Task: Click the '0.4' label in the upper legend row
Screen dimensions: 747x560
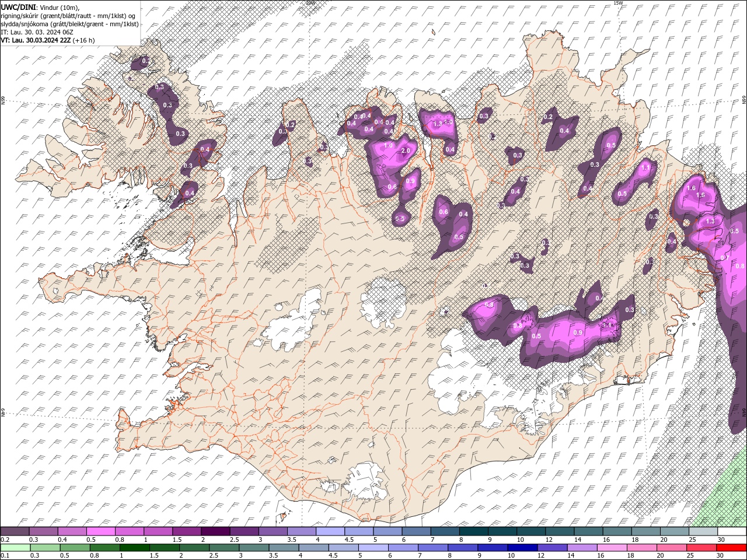Action: 62,540
